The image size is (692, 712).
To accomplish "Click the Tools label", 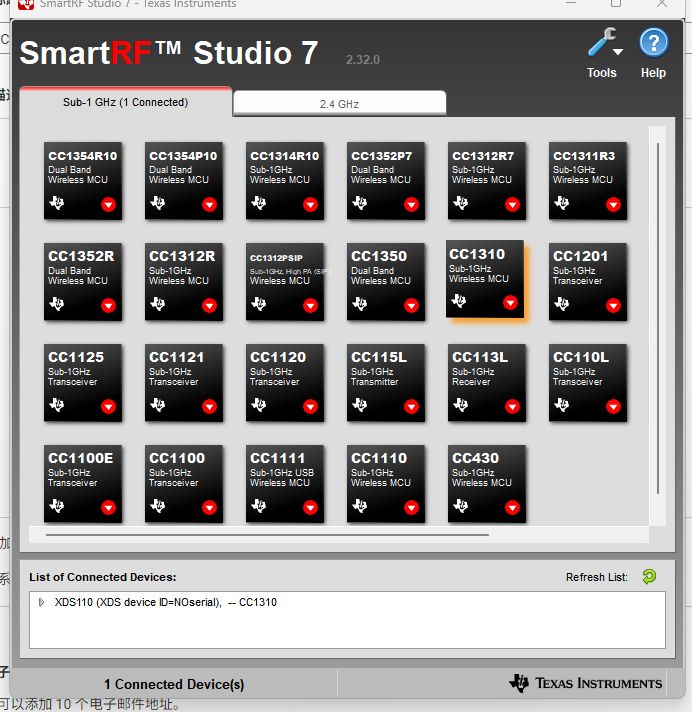I will click(602, 73).
